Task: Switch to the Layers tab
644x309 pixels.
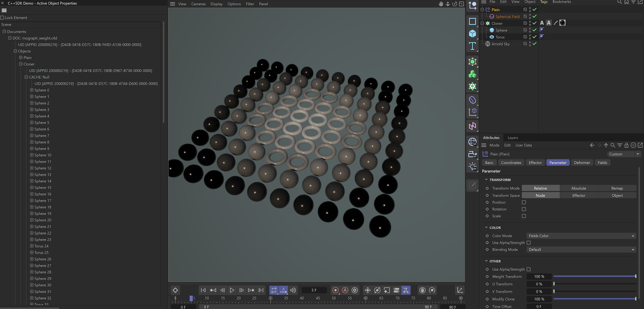Action: click(x=513, y=138)
